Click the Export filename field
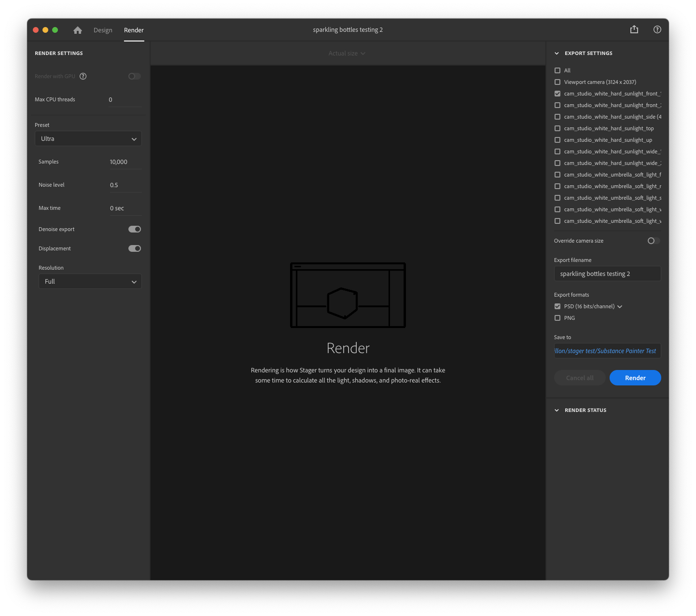 [607, 274]
